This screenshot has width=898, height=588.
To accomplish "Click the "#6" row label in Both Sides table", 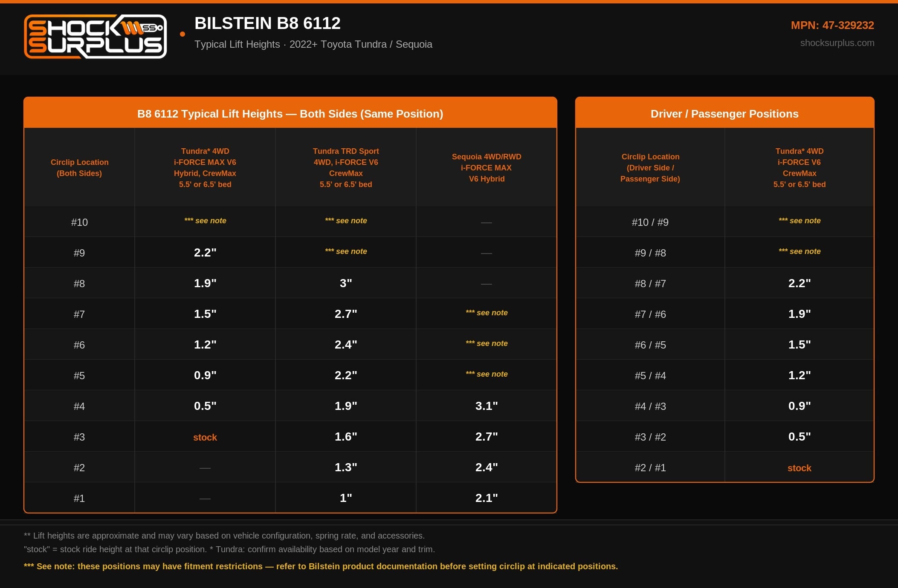I will coord(79,345).
